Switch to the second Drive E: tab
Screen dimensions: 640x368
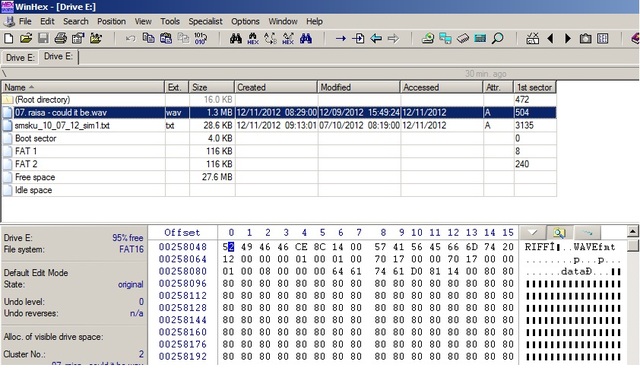point(58,56)
